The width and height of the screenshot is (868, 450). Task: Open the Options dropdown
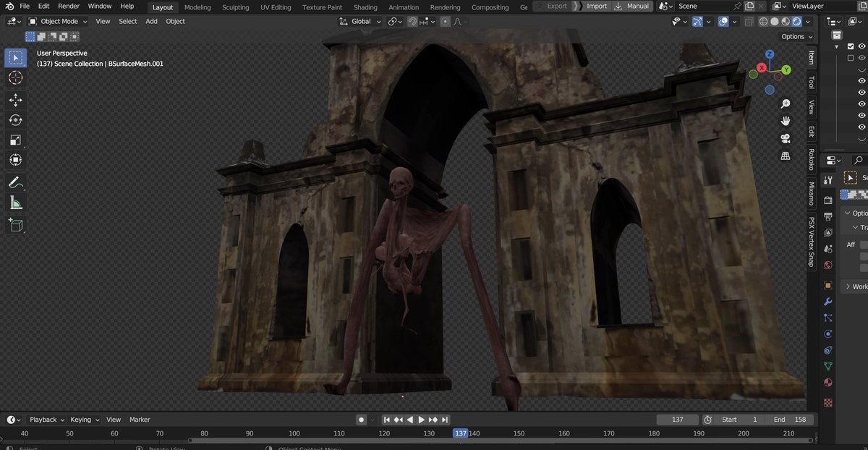[796, 36]
